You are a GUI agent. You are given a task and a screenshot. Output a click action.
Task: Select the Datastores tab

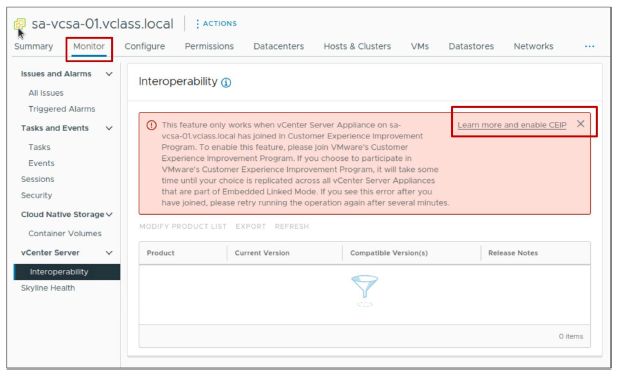(x=471, y=46)
